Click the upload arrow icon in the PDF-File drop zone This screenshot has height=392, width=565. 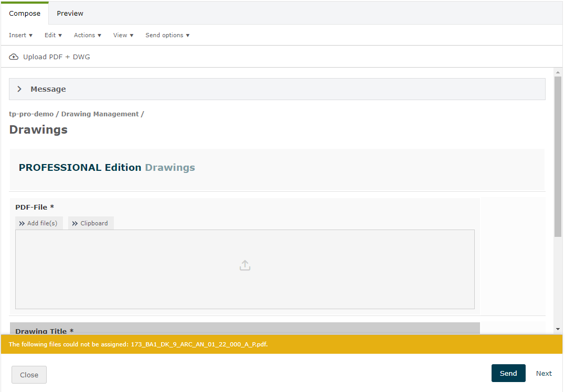(244, 266)
